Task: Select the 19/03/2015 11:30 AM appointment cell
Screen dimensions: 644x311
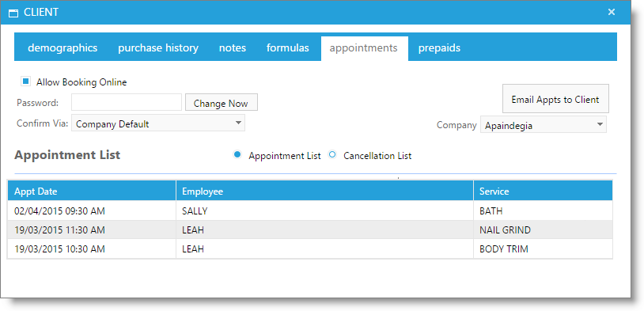Action: 92,230
